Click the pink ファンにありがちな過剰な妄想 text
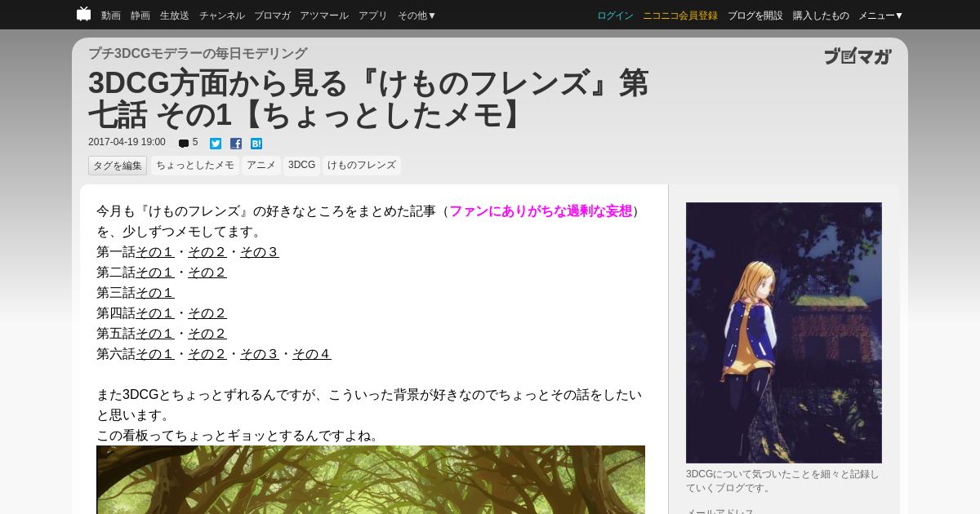 (x=541, y=211)
